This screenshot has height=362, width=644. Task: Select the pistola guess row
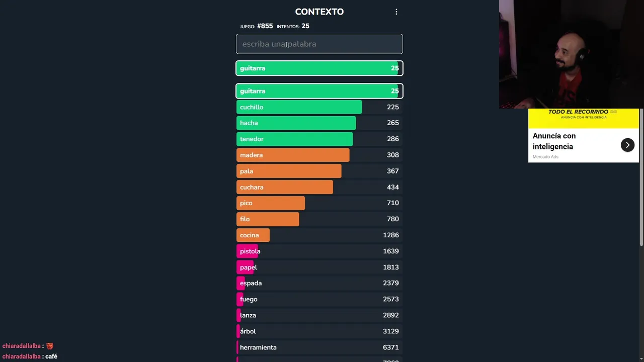click(319, 251)
